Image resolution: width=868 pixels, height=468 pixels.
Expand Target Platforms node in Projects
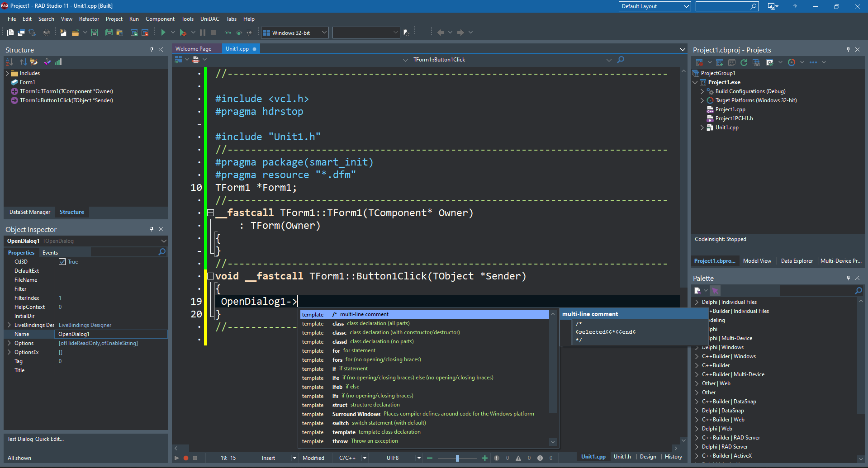[702, 100]
